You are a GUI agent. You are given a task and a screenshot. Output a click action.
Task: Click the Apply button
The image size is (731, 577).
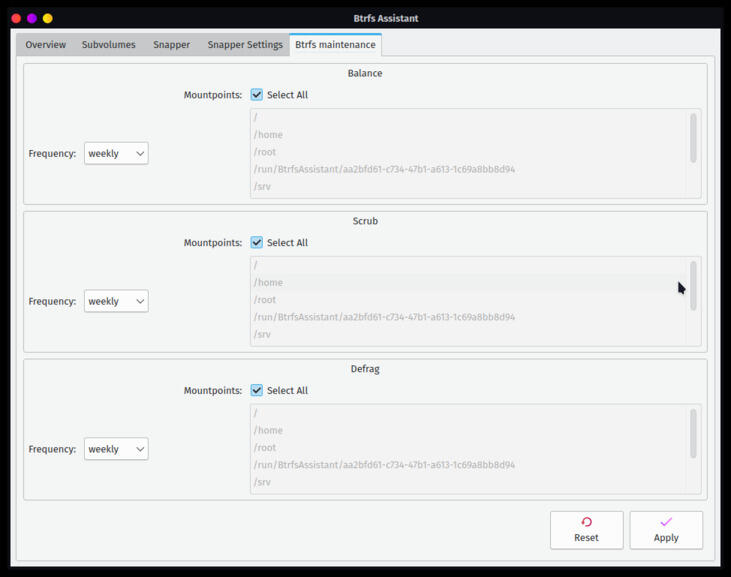point(666,530)
